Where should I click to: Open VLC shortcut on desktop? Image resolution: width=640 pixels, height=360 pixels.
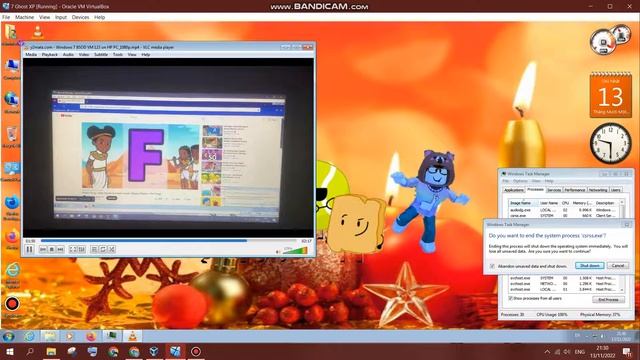38,31
